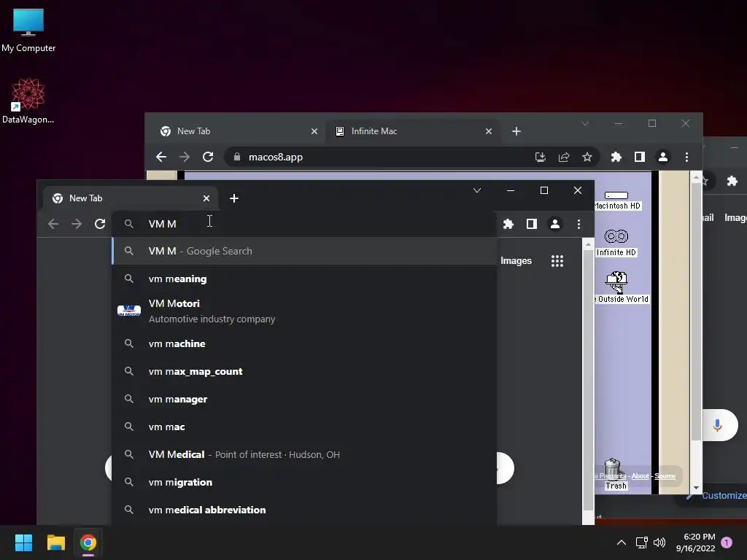Add new tab in macos8.app window
The image size is (747, 560).
[516, 131]
